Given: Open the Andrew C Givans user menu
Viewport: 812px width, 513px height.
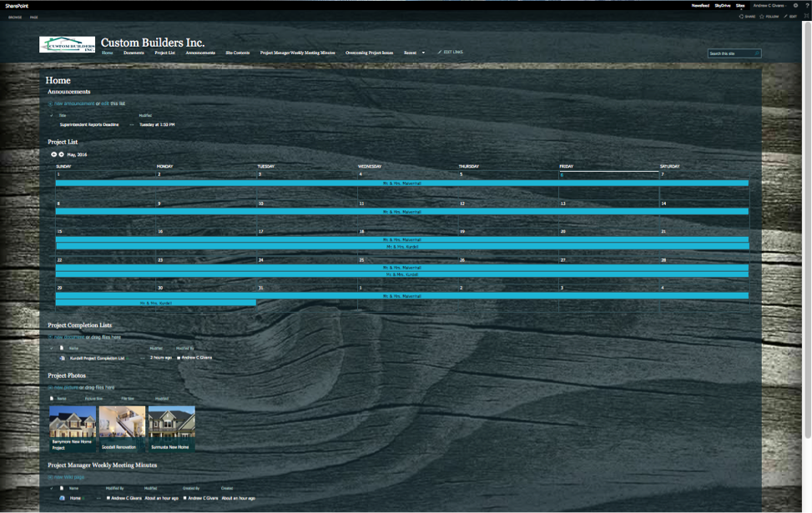Looking at the screenshot, I should (769, 6).
